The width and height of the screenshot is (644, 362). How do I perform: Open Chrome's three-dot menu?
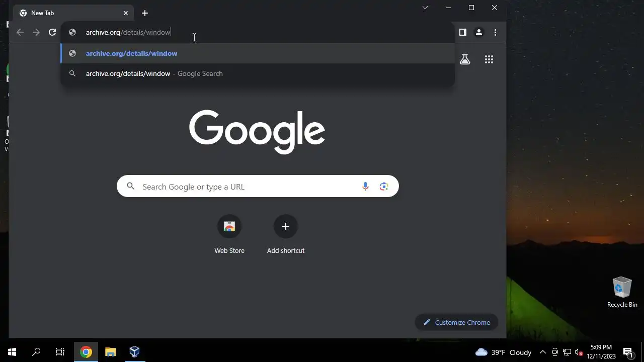(495, 32)
